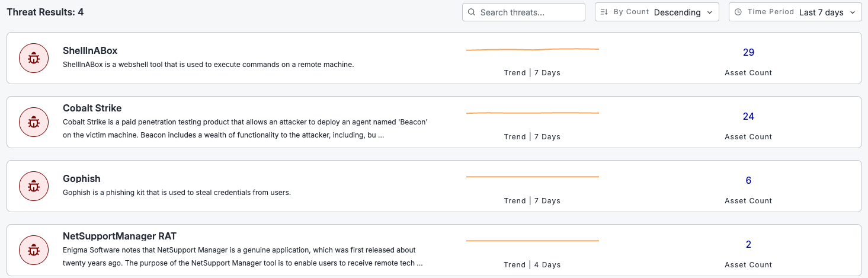This screenshot has height=278, width=868.
Task: Click Asset Count label under 6
Action: coord(748,201)
